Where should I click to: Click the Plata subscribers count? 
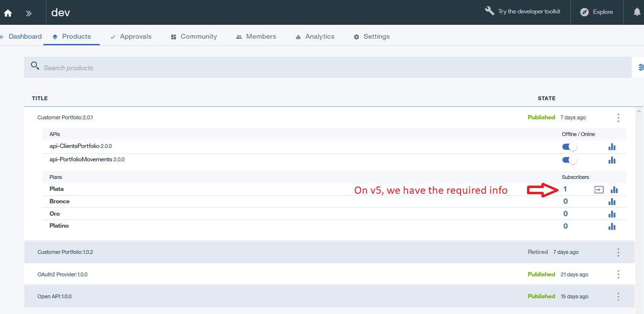[x=565, y=189]
